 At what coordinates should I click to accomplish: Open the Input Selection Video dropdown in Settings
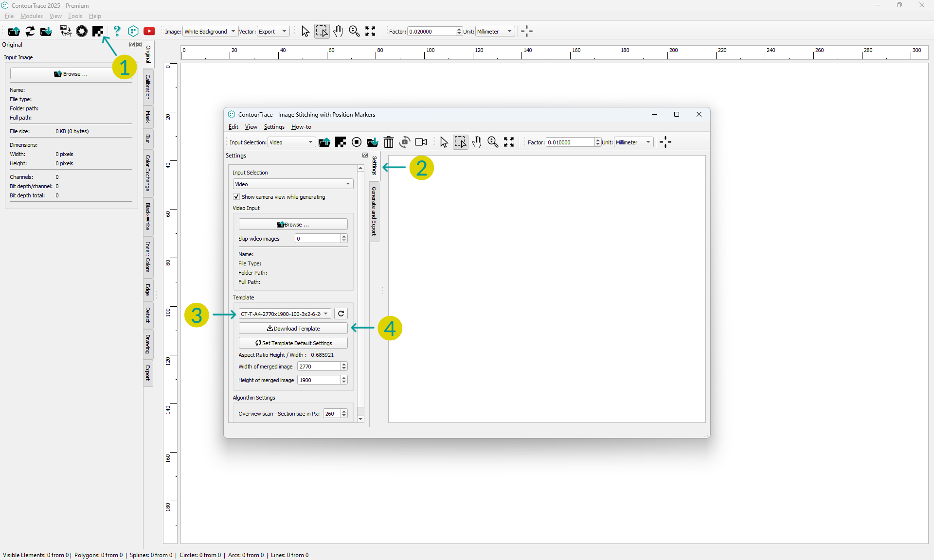click(293, 184)
